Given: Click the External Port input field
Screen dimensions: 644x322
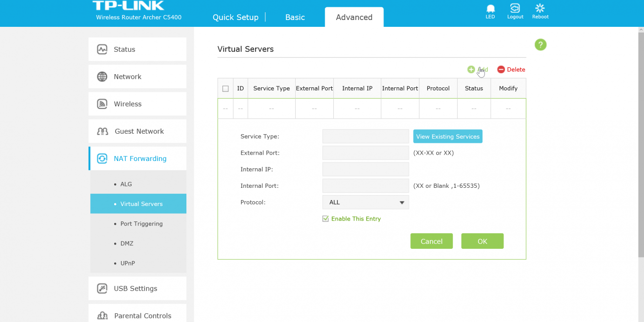Looking at the screenshot, I should click(365, 153).
